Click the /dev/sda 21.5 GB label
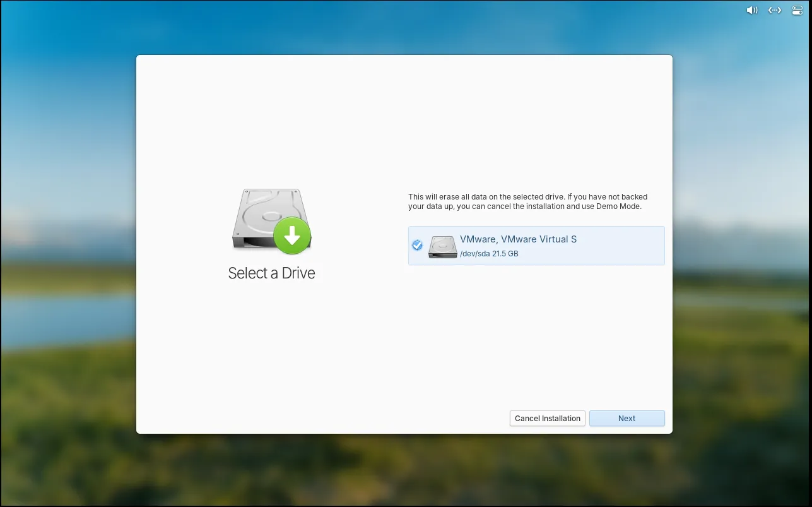This screenshot has height=507, width=812. pyautogui.click(x=489, y=254)
